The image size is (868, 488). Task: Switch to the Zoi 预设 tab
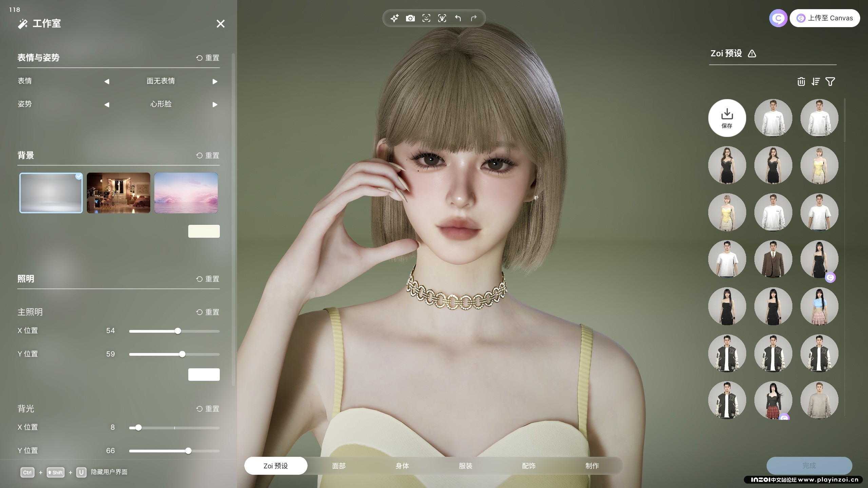276,466
